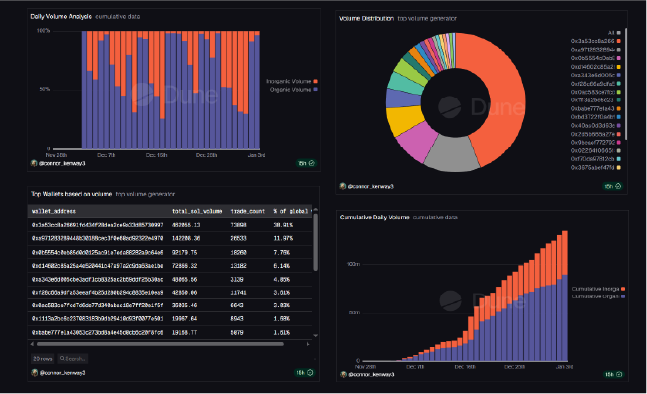Click the yellow swatch next to 0xd14602 legend entry
Screen dimensions: 647x394
(x=619, y=66)
